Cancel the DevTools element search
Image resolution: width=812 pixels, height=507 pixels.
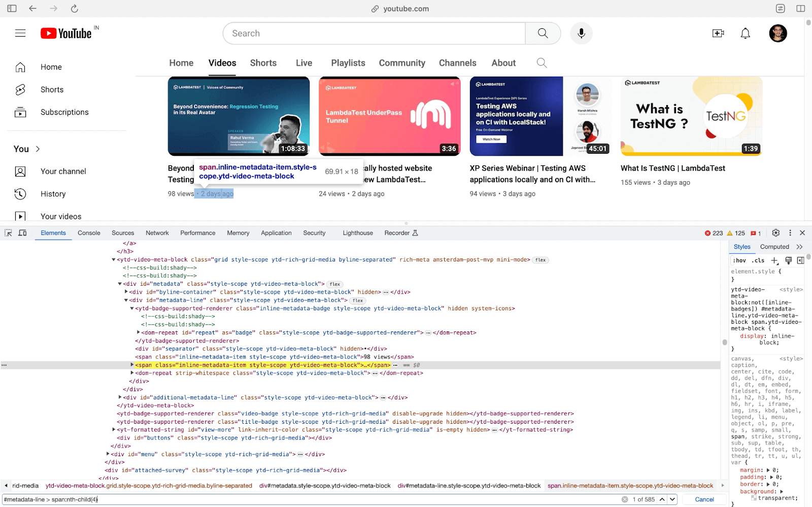(x=704, y=499)
